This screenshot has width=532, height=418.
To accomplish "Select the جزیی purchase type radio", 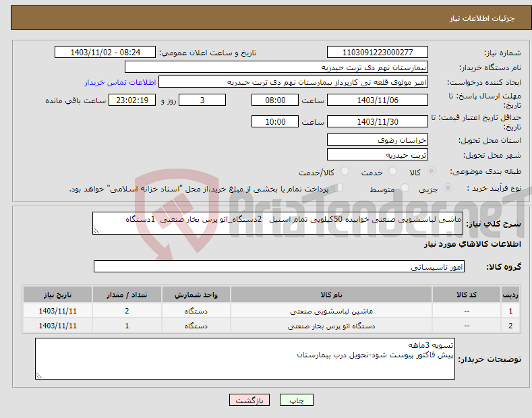I will tap(448, 187).
